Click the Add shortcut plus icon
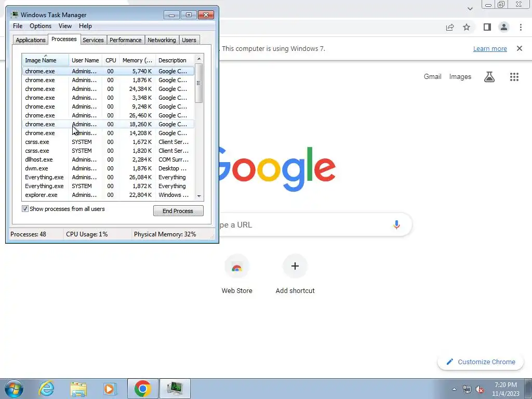This screenshot has width=532, height=399. [295, 266]
